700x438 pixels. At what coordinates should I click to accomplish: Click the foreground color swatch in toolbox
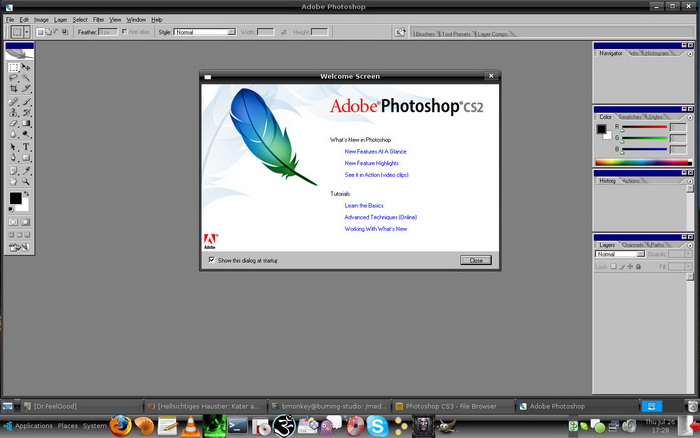(x=16, y=198)
